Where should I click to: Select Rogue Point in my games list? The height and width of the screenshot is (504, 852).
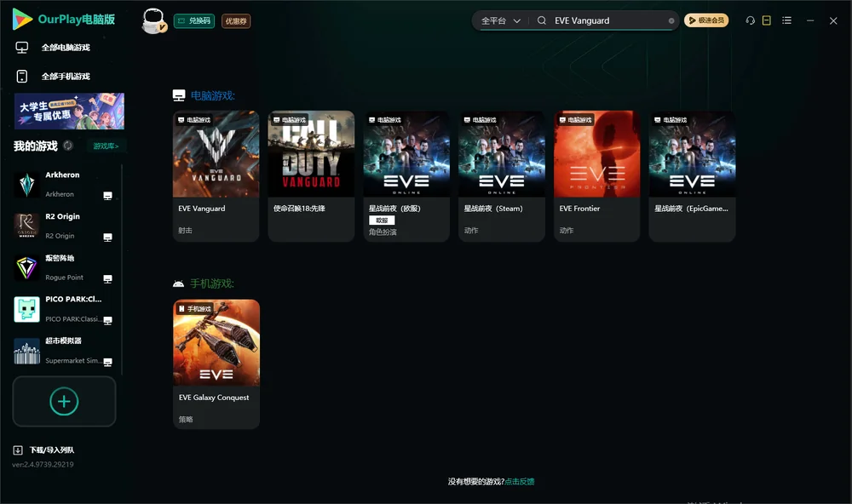coord(64,267)
